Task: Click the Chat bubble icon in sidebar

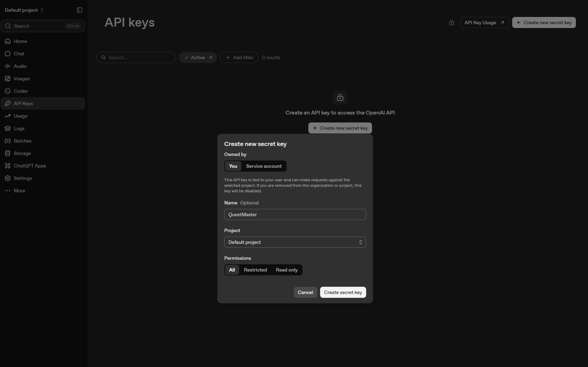Action: pyautogui.click(x=8, y=54)
